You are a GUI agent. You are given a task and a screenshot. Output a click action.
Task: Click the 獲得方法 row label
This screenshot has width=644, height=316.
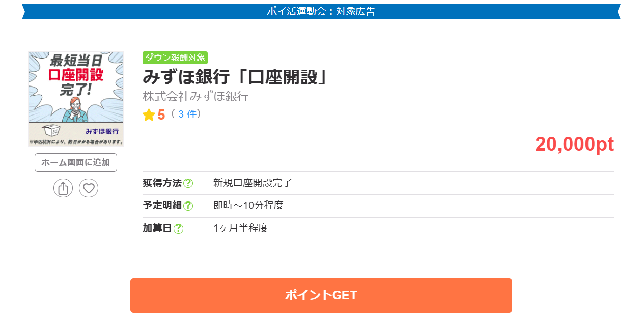pos(162,183)
